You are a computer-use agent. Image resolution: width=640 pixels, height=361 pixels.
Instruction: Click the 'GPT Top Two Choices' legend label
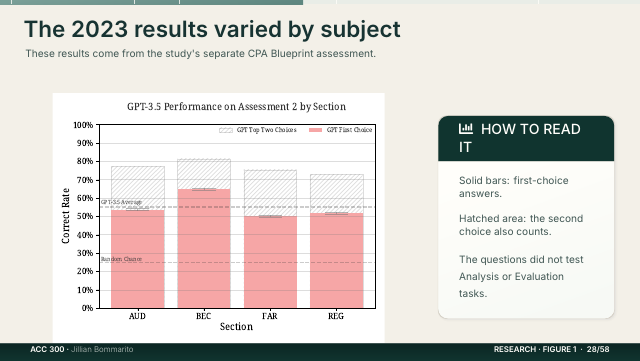click(267, 130)
